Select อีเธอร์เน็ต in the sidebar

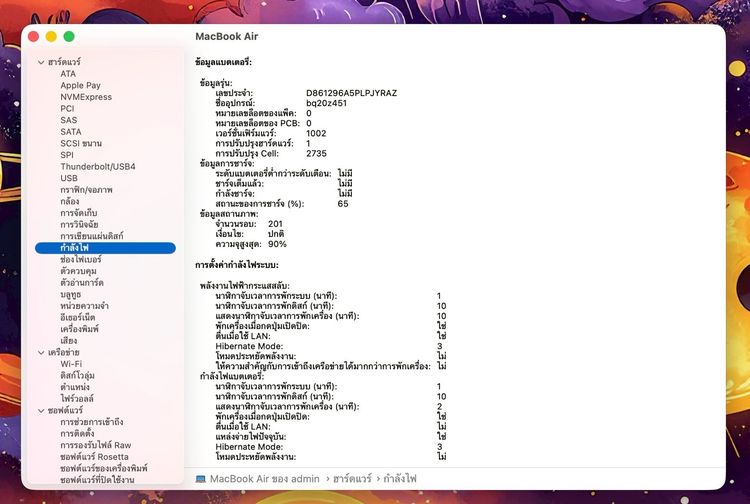pos(78,317)
